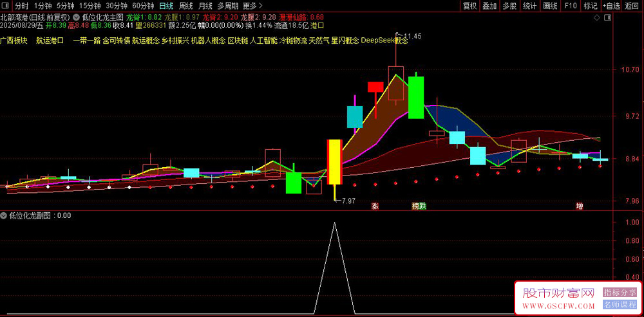Select the solid red candle before the peak
Viewport: 644px width, 317px height.
click(x=375, y=87)
